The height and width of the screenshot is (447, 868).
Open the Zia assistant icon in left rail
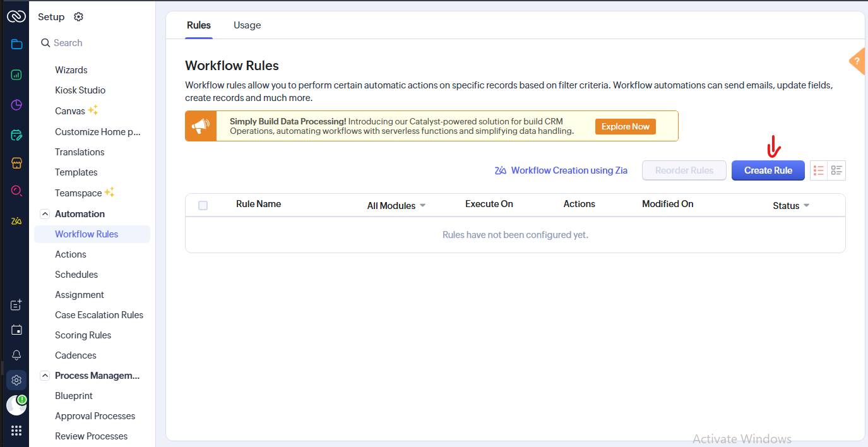(16, 221)
